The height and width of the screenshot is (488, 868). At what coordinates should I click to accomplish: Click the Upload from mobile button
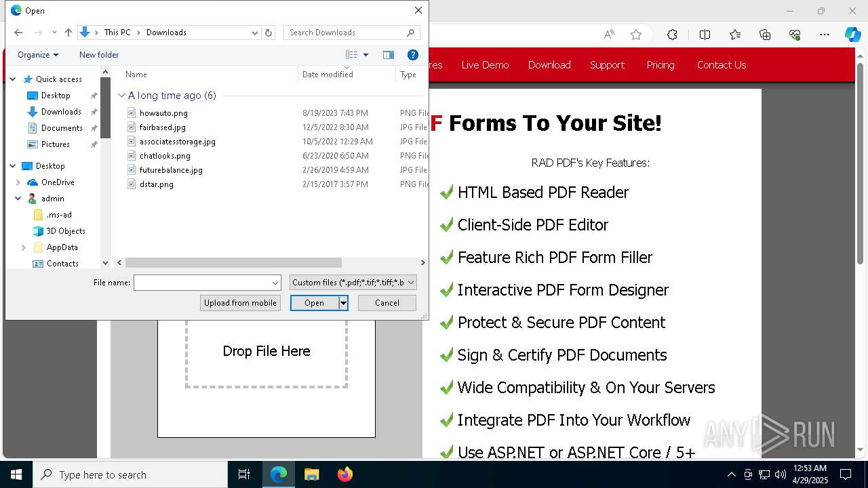point(240,303)
